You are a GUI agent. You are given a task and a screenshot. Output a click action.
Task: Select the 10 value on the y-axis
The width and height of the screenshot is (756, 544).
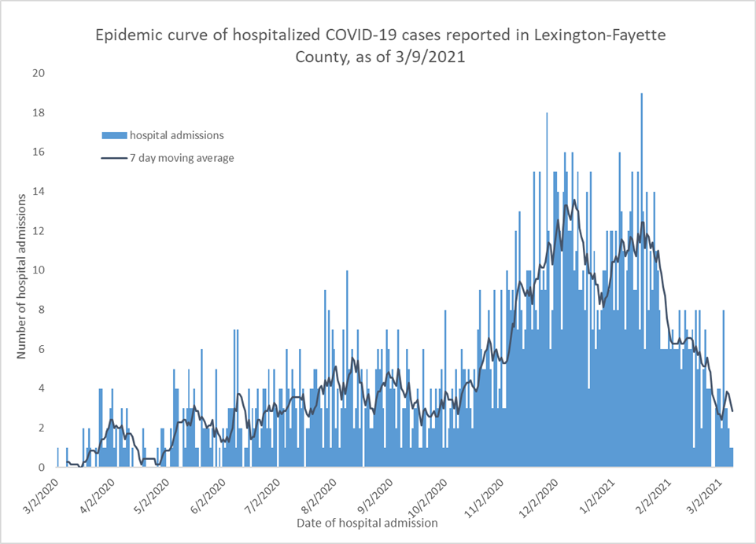(38, 270)
